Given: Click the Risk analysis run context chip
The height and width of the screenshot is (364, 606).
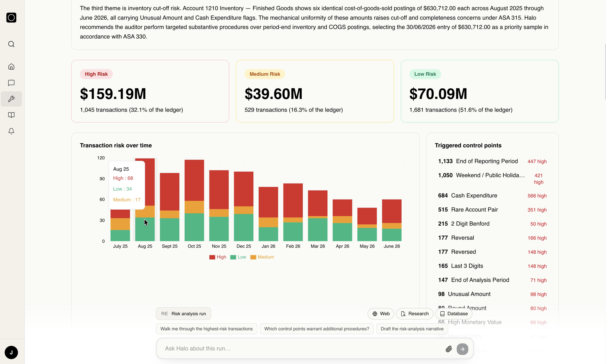Looking at the screenshot, I should click(184, 314).
